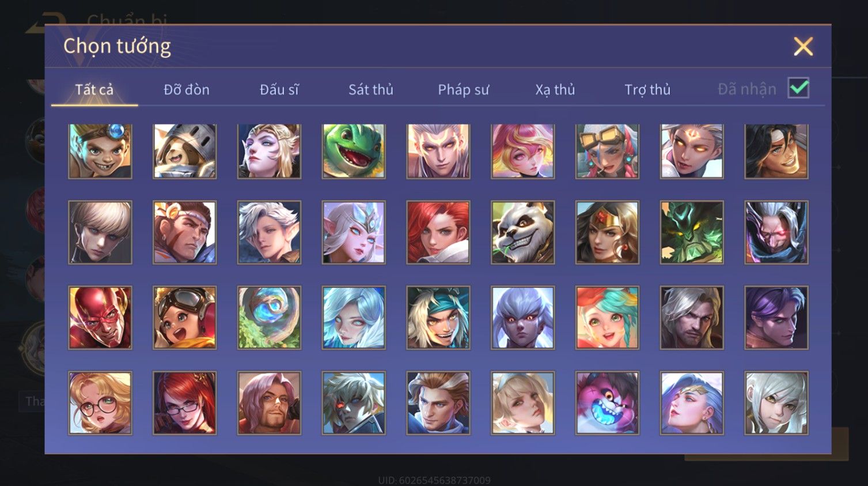
Task: Select the Wonder Woman hero with tiara
Action: tap(607, 232)
